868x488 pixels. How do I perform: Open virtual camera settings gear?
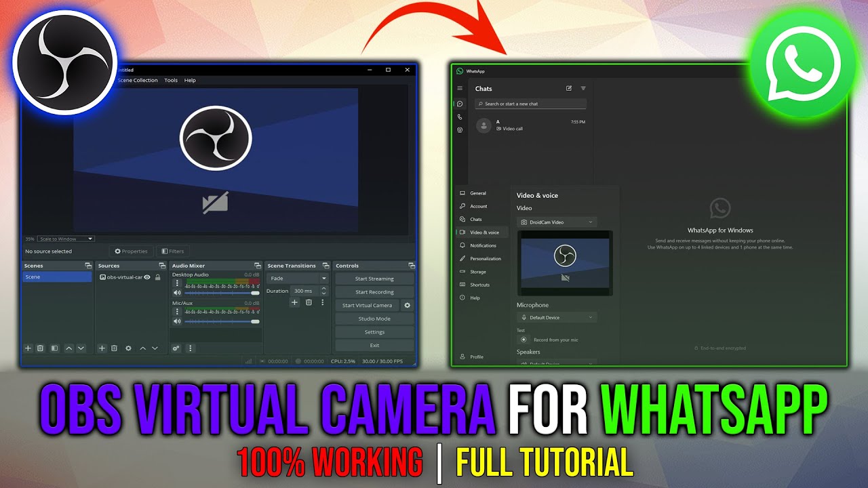[407, 305]
